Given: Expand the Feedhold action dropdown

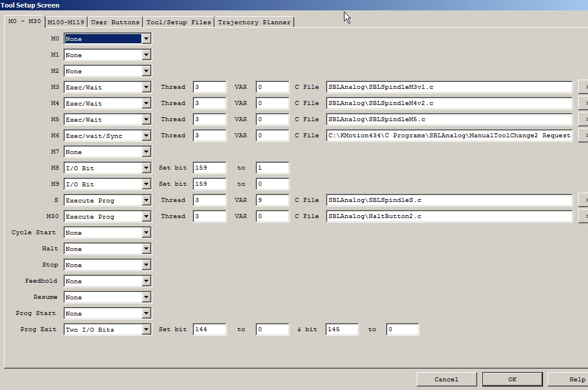Looking at the screenshot, I should [146, 281].
